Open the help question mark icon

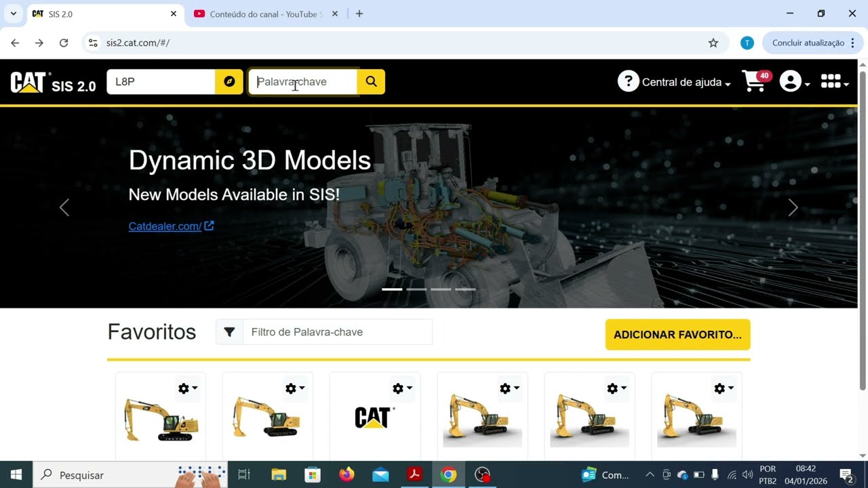628,82
